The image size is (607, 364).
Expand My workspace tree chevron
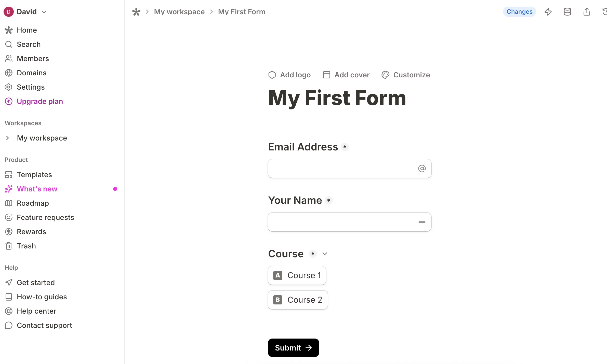point(7,138)
